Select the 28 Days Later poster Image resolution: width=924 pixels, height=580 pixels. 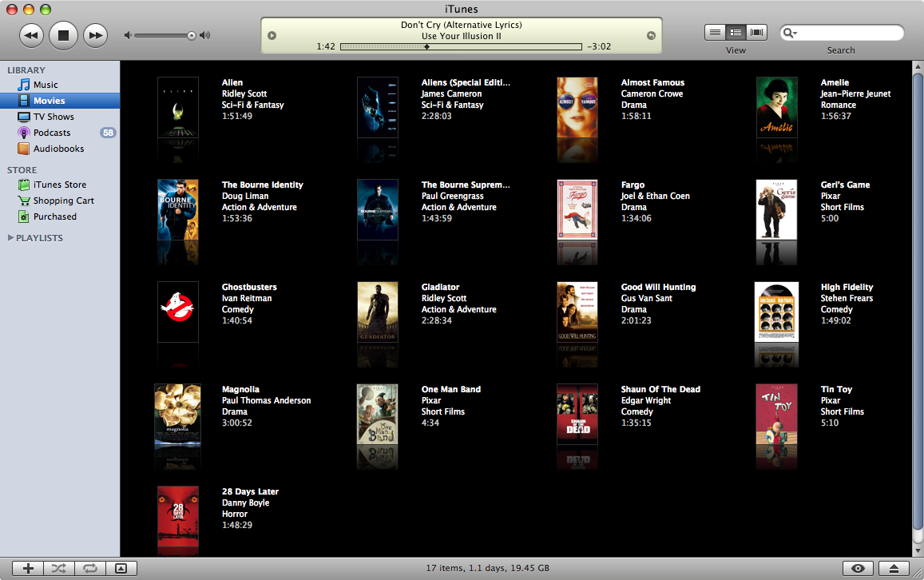178,516
